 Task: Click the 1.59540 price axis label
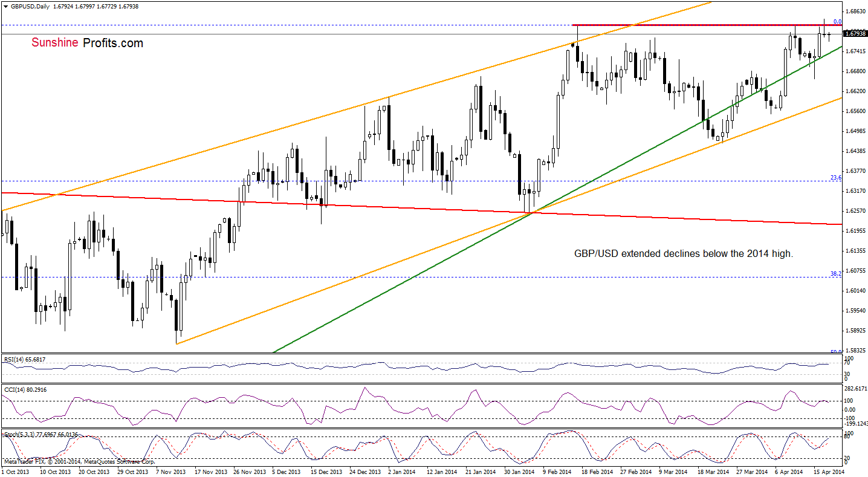[856, 311]
